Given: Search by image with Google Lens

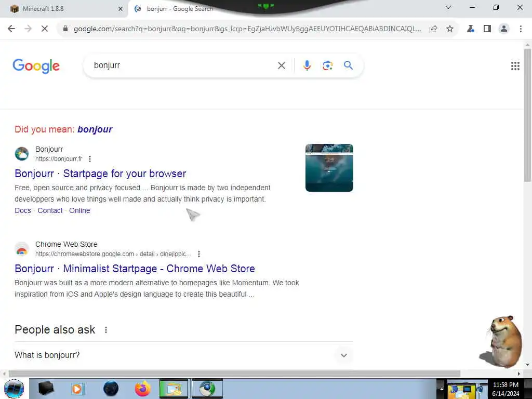Looking at the screenshot, I should [327, 65].
